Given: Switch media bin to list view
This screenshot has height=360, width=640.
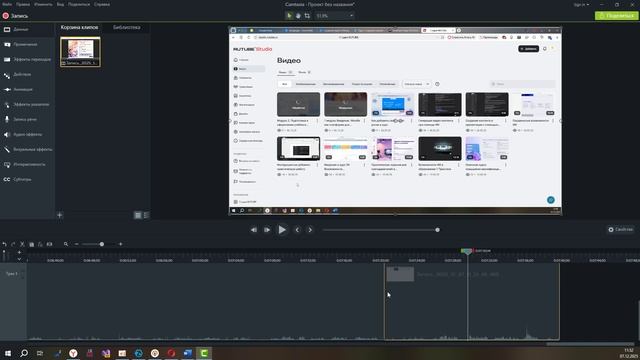Looking at the screenshot, I should 147,215.
